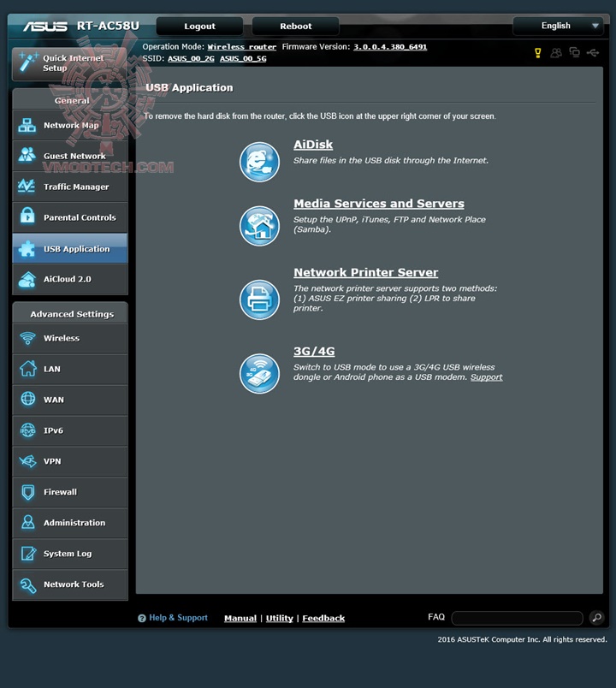Open the AiDisk globe icon

(259, 162)
